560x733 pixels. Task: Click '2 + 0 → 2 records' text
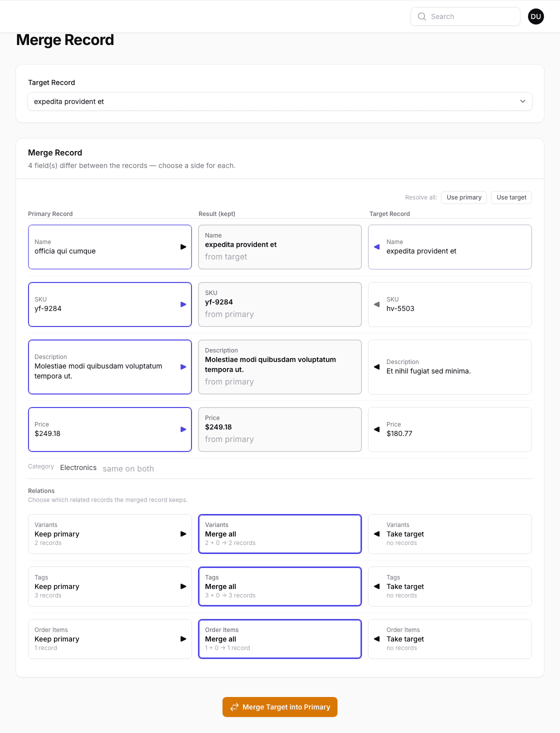click(x=230, y=543)
